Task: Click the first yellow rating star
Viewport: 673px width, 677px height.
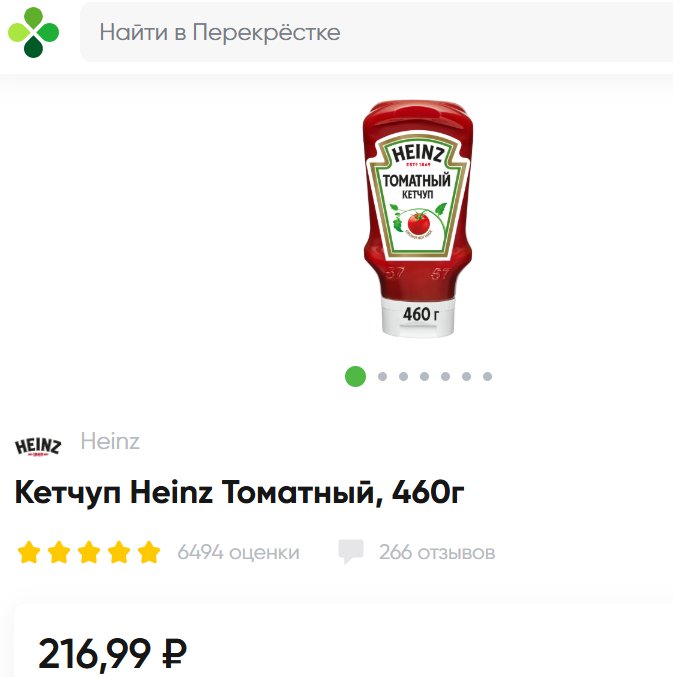Action: (29, 552)
